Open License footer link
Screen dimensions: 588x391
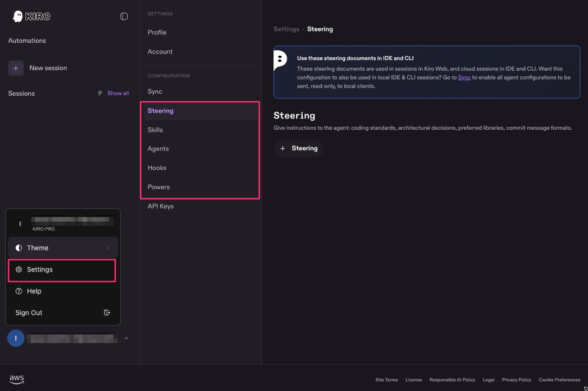click(414, 380)
